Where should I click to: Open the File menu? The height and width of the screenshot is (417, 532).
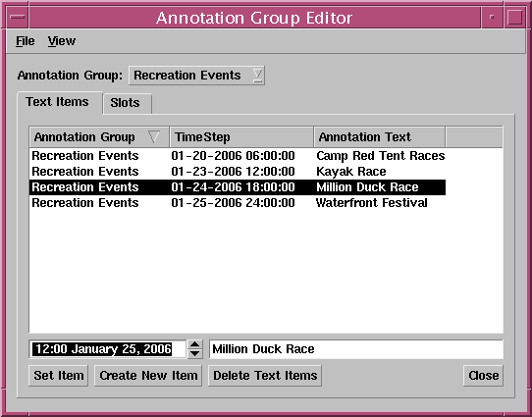tap(26, 41)
